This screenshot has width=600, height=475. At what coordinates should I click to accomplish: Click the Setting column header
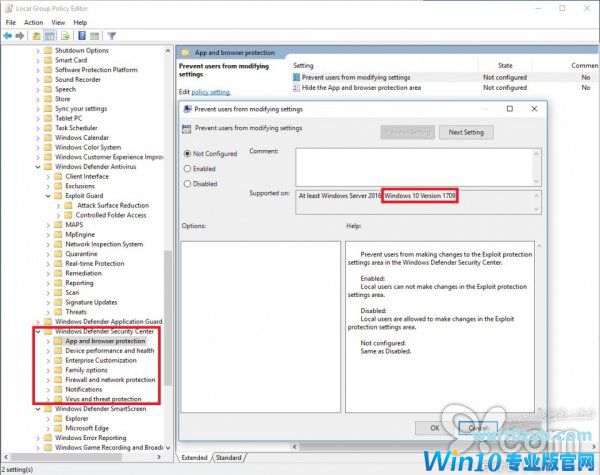coord(303,65)
